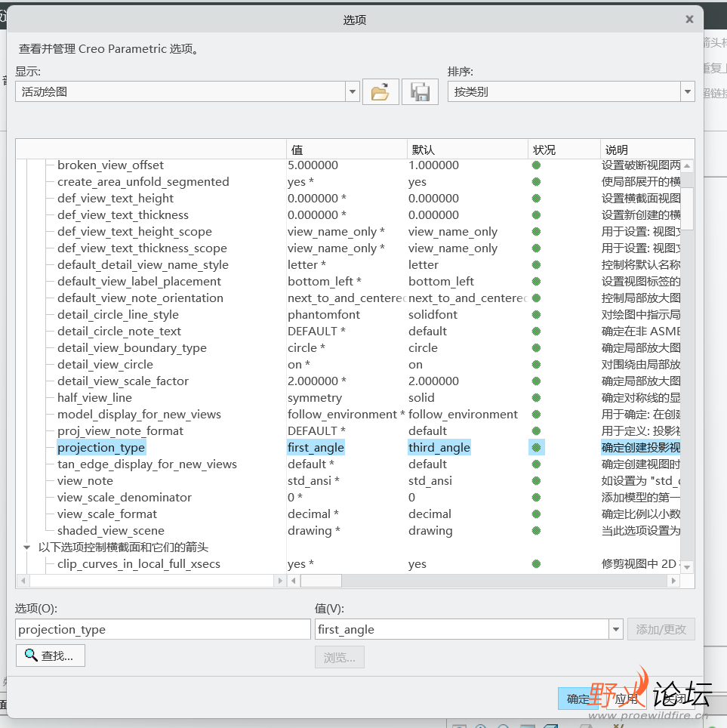Viewport: 727px width, 728px height.
Task: Click the phantomfont value cell
Action: (x=324, y=315)
